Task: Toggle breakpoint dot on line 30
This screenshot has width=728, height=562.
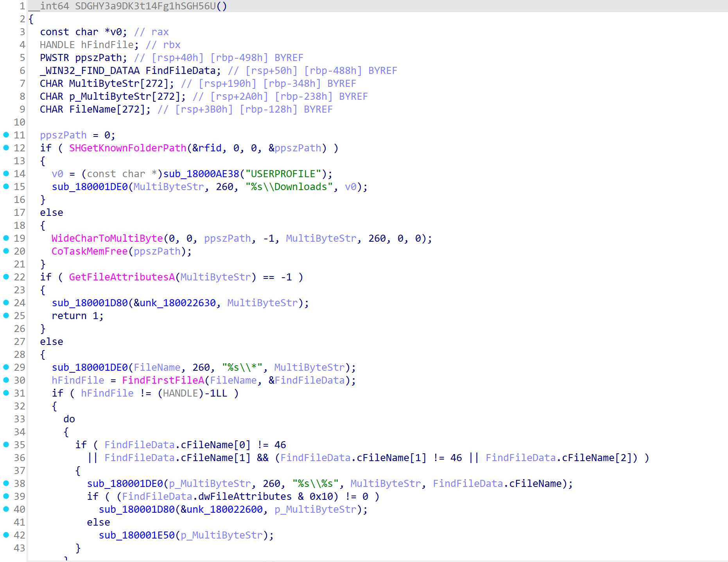Action: [6, 380]
